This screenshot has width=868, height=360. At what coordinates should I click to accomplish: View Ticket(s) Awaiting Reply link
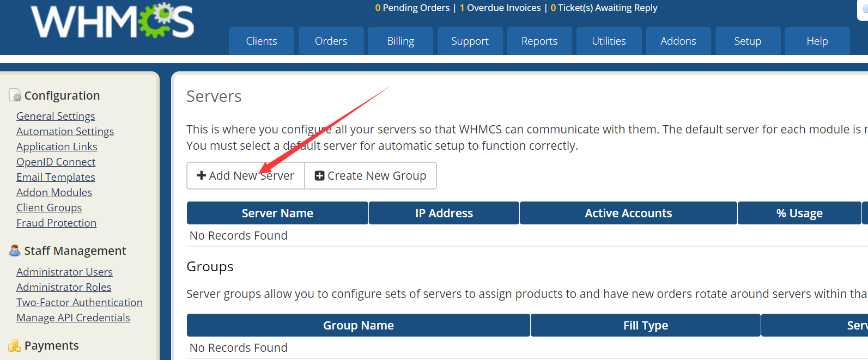pyautogui.click(x=604, y=8)
